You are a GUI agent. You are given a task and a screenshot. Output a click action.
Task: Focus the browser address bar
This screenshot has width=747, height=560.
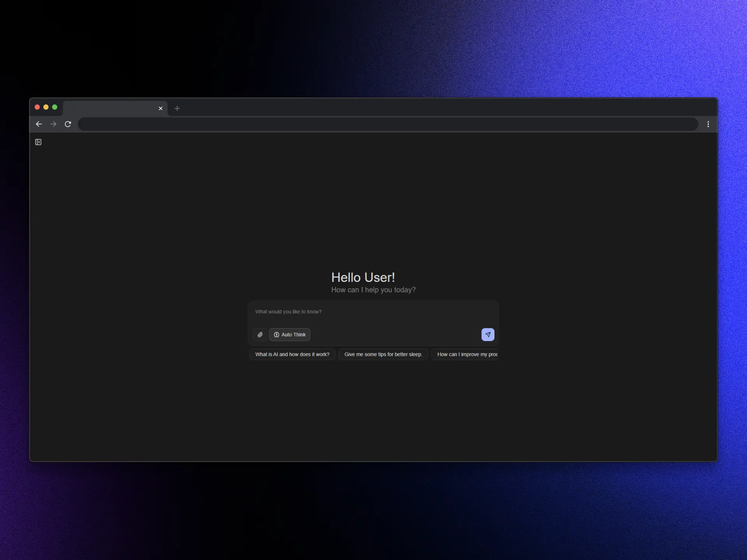(x=388, y=124)
